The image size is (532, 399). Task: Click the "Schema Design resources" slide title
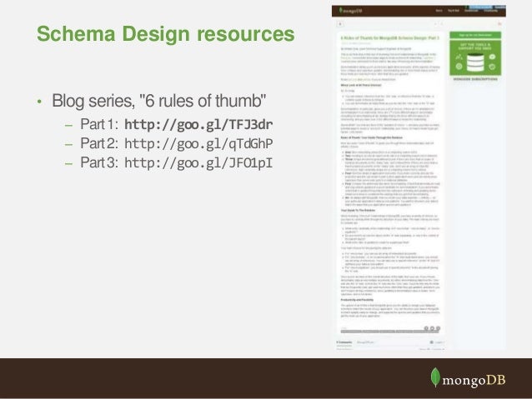pyautogui.click(x=166, y=34)
